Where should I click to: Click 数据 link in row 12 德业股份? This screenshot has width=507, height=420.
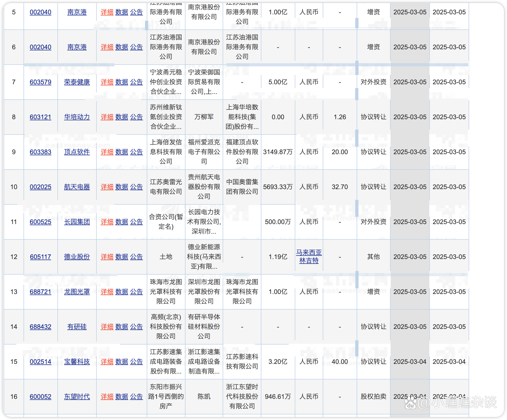tap(122, 257)
